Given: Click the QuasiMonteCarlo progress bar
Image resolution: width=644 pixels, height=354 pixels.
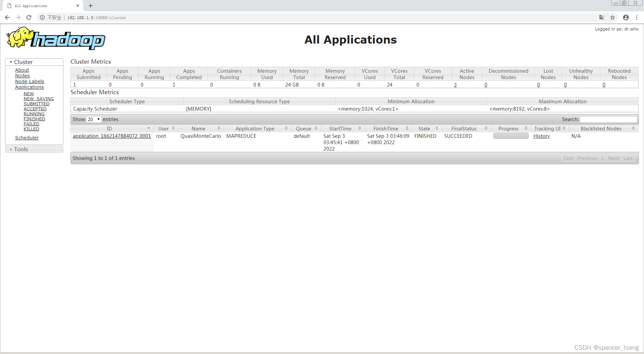Looking at the screenshot, I should click(511, 136).
